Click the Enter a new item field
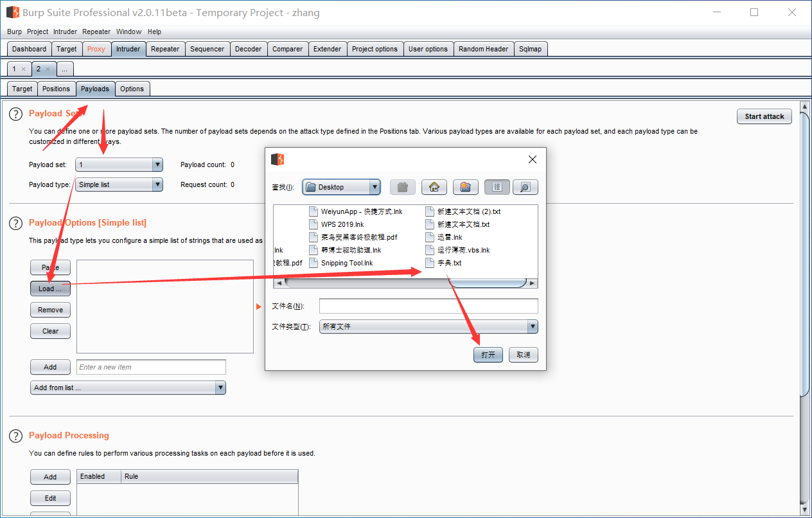Viewport: 812px width, 518px height. click(x=151, y=367)
